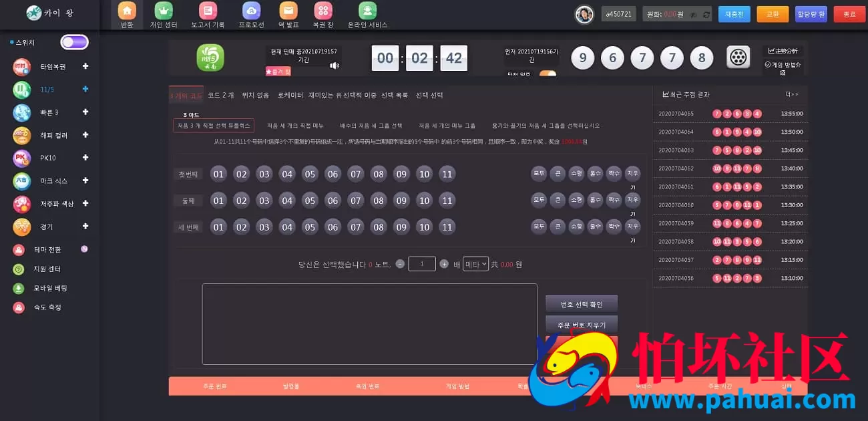The image size is (868, 421).
Task: Click 주문 번호 지우기 to clear orders
Action: [581, 325]
